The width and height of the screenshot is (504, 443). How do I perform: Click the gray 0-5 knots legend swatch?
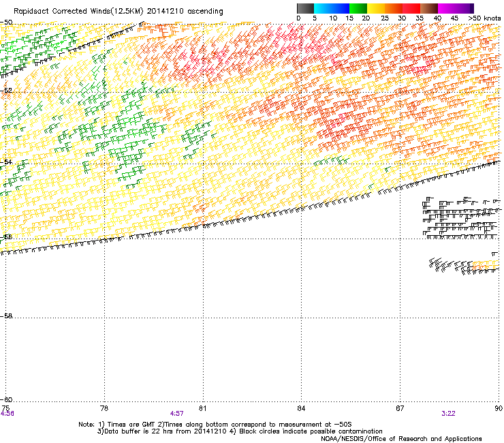click(305, 8)
